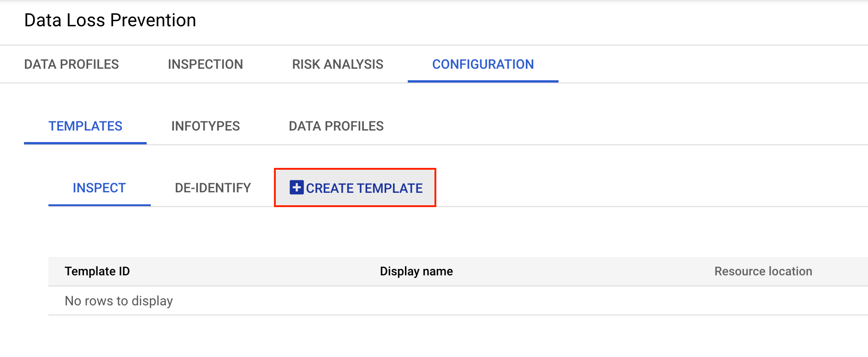868x357 pixels.
Task: Click the Display name column header
Action: pos(416,271)
